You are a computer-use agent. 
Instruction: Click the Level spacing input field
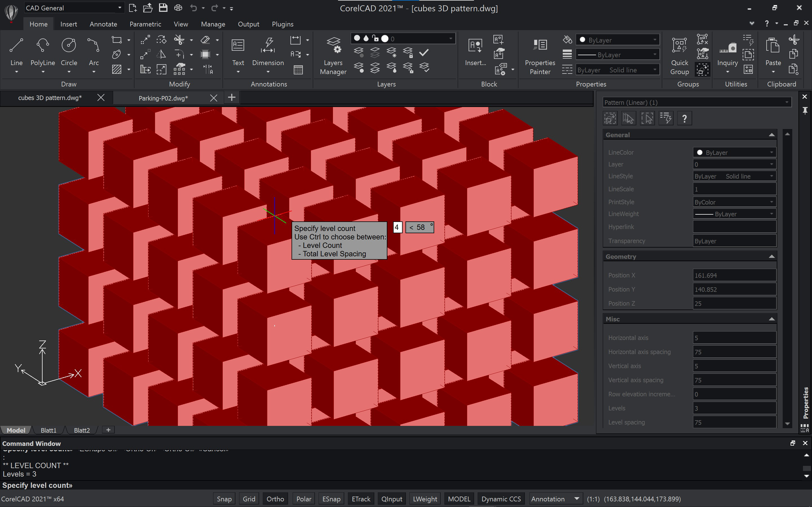[734, 422]
